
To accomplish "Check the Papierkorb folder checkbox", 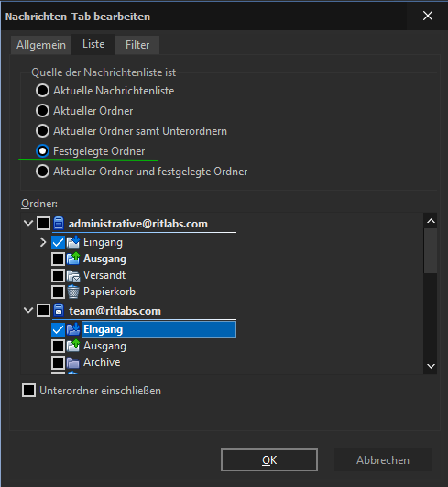I will pyautogui.click(x=58, y=292).
